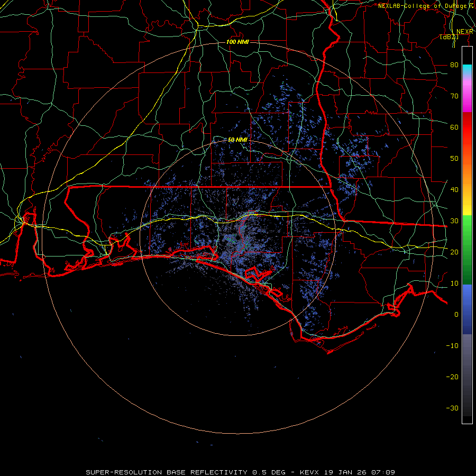This screenshot has width=476, height=476.
Task: Click the 50 value on dBZ scale
Action: coord(454,159)
